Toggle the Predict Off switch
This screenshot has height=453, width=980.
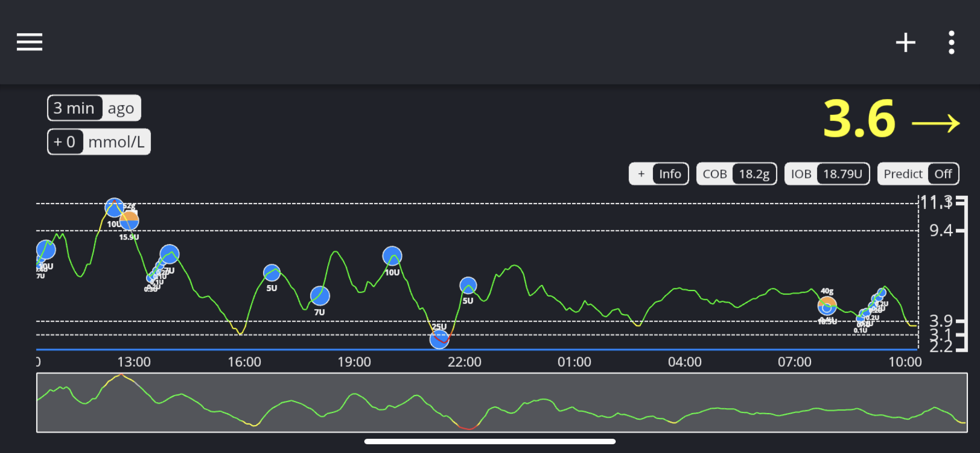(x=918, y=174)
